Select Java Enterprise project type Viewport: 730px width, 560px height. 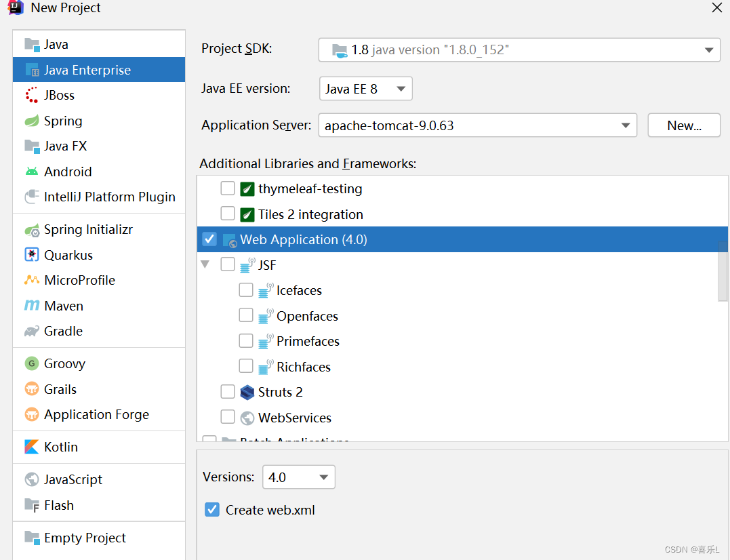coord(99,70)
